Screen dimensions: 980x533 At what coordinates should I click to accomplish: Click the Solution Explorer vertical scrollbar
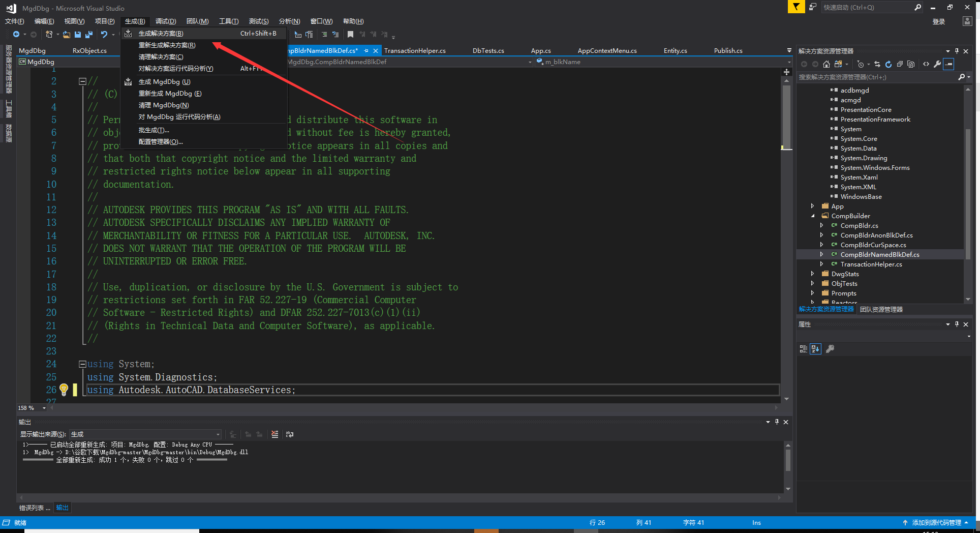[968, 193]
